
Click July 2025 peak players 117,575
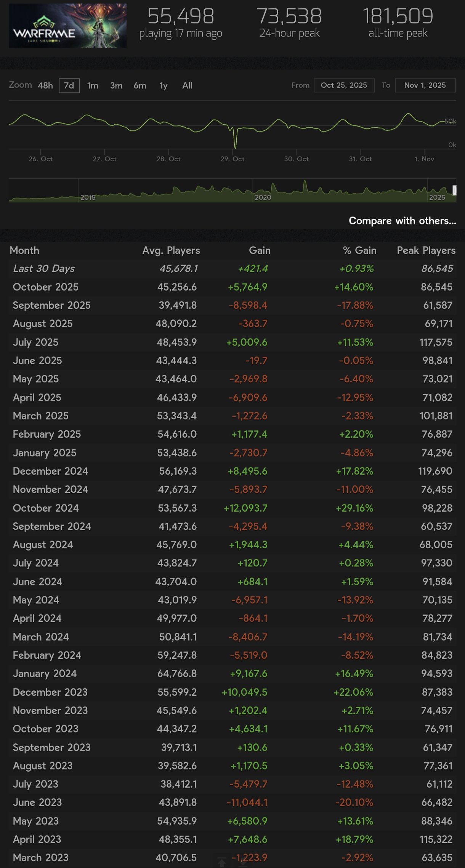click(x=436, y=342)
